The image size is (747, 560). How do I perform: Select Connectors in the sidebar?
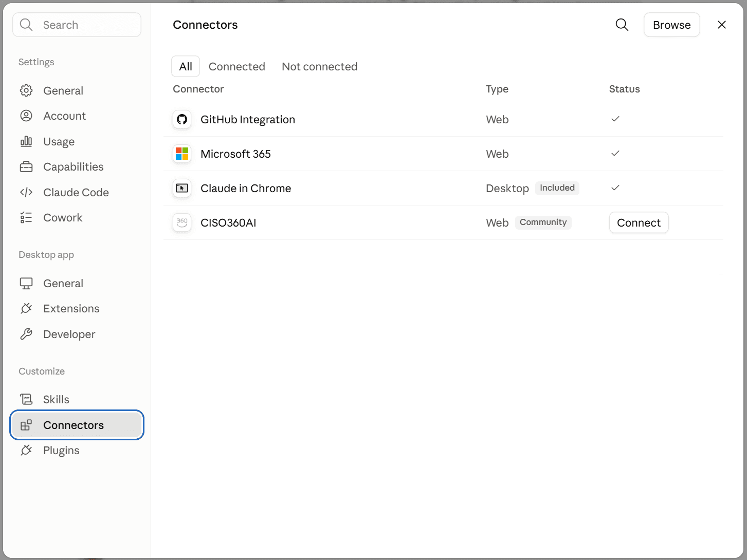77,425
